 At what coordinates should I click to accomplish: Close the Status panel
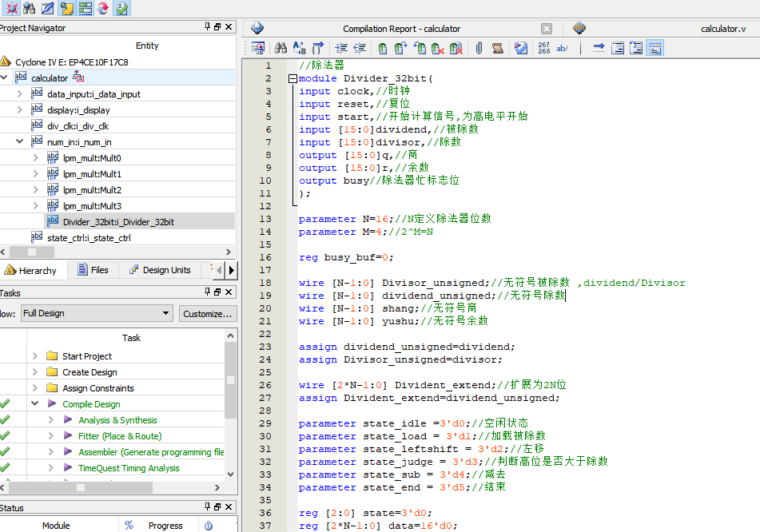coord(229,506)
